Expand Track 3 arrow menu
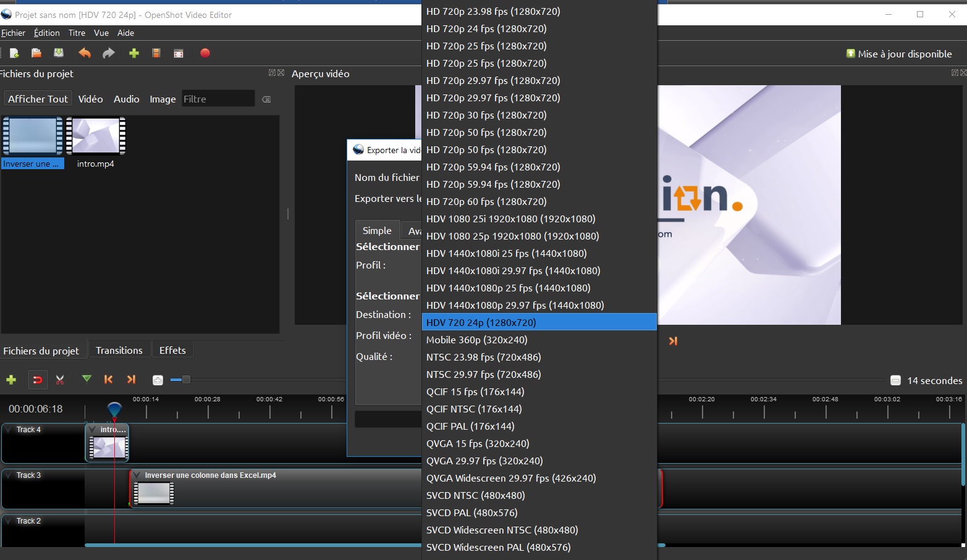This screenshot has height=560, width=967. pyautogui.click(x=9, y=475)
